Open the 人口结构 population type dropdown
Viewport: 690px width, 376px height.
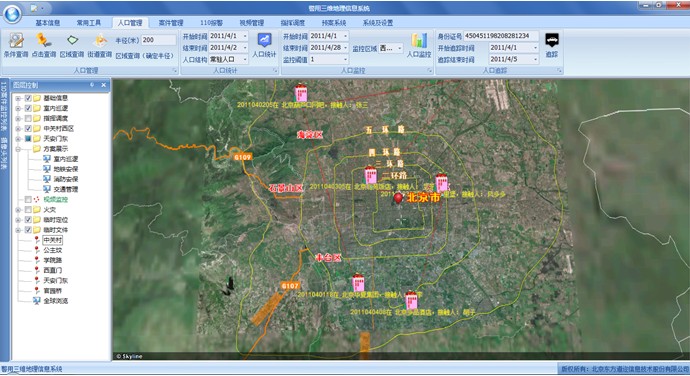[228, 59]
